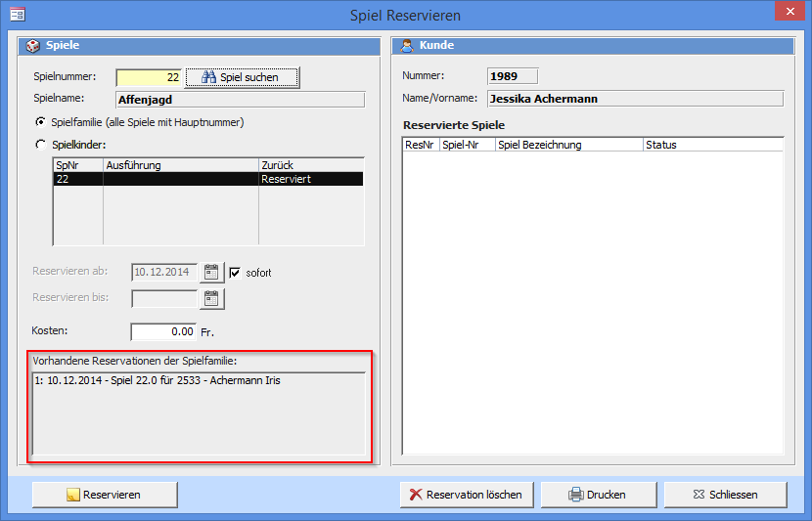
Task: Click the Status column header
Action: pyautogui.click(x=713, y=145)
